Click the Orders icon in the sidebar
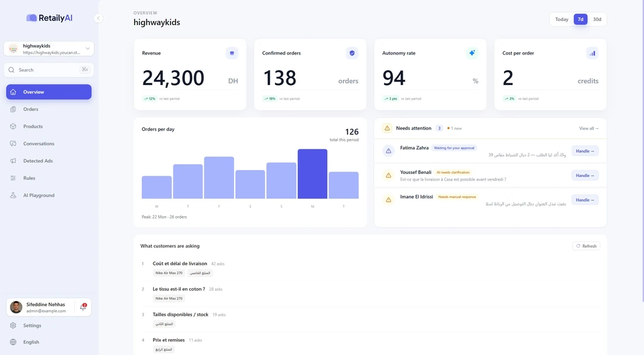 click(x=13, y=110)
